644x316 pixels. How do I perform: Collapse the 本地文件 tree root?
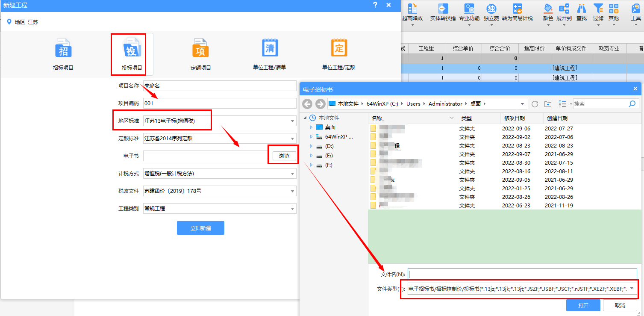pos(306,118)
